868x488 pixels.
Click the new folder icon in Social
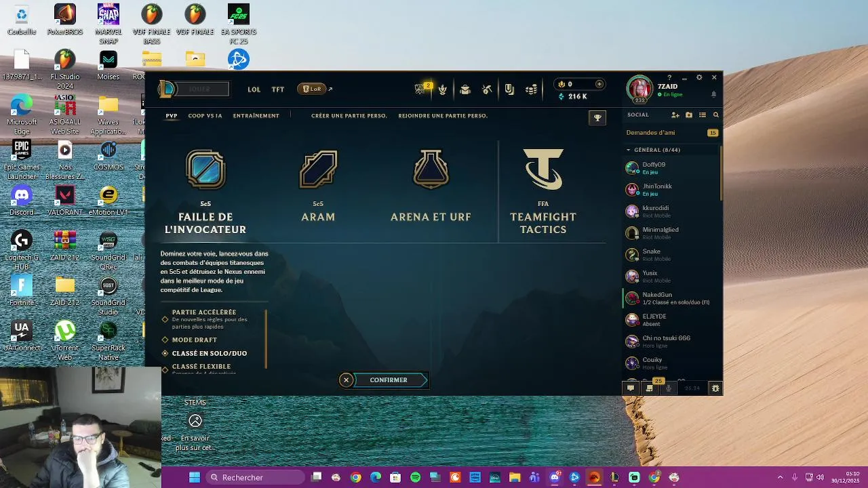tap(689, 115)
